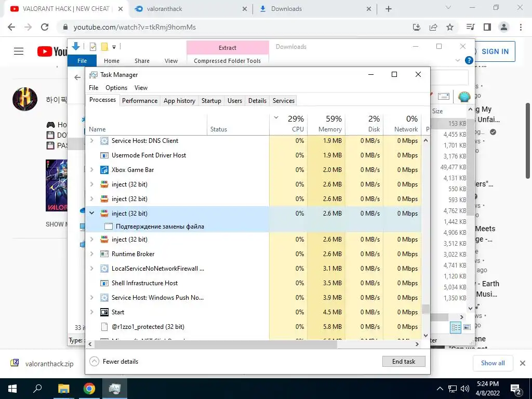Image resolution: width=532 pixels, height=399 pixels.
Task: Click the Task Manager horizontal scrollbar
Action: point(216,344)
